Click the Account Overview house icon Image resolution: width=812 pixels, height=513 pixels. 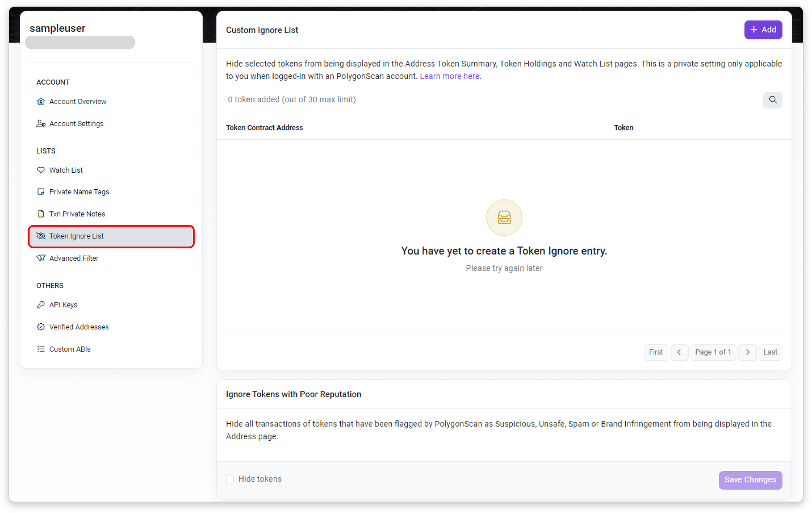41,102
